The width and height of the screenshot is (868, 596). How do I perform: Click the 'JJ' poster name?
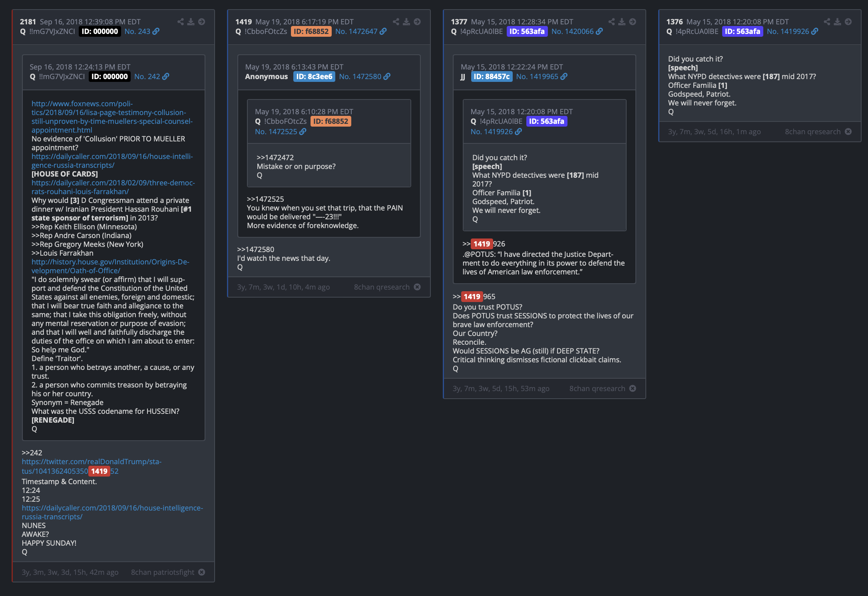(x=463, y=76)
